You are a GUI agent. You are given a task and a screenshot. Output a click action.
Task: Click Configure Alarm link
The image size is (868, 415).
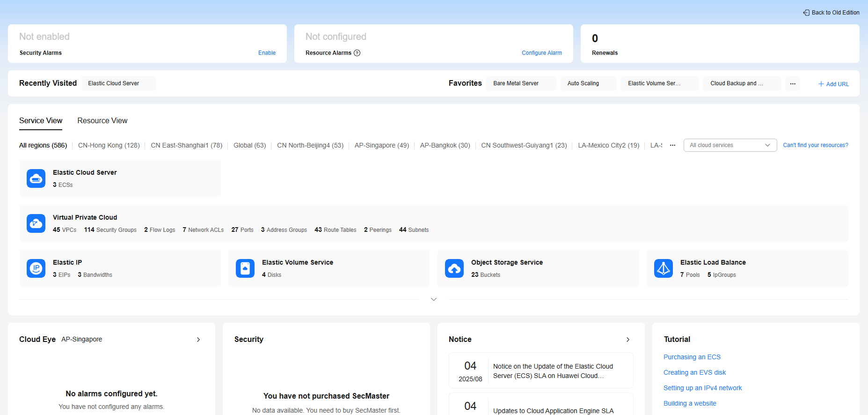click(x=542, y=53)
